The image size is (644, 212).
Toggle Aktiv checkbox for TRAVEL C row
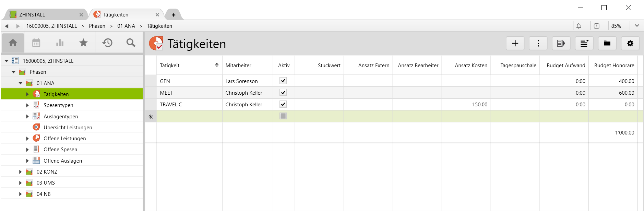(x=283, y=104)
